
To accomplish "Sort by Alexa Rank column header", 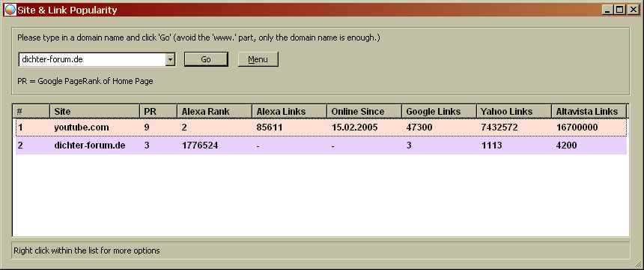I will click(214, 111).
